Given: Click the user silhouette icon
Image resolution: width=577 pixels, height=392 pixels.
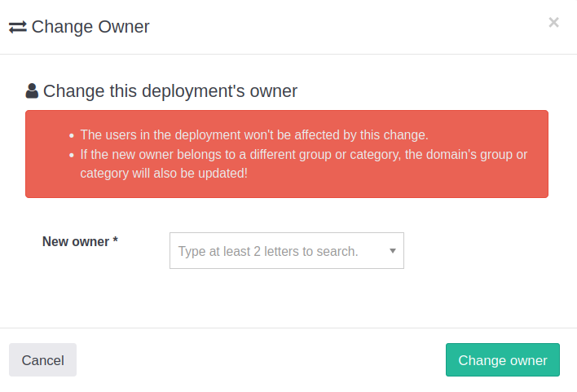Looking at the screenshot, I should point(32,90).
